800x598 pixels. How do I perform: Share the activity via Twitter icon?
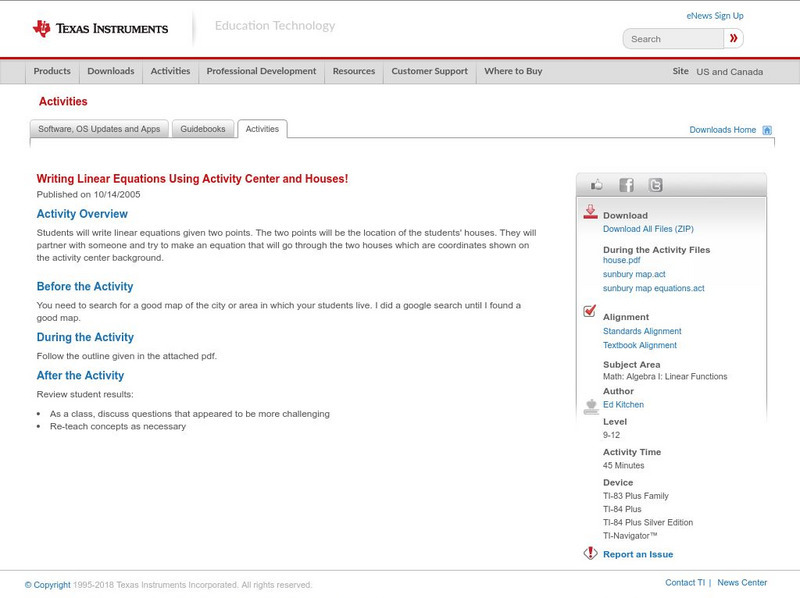pyautogui.click(x=655, y=185)
